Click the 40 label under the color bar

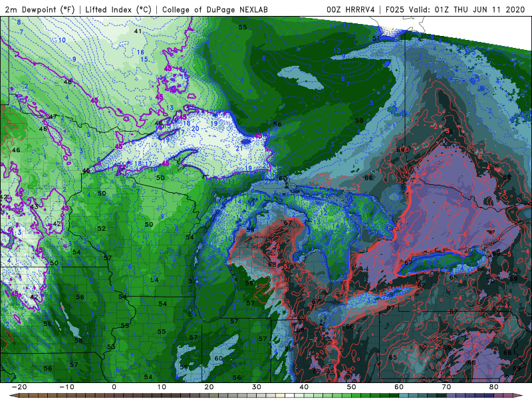(304, 387)
